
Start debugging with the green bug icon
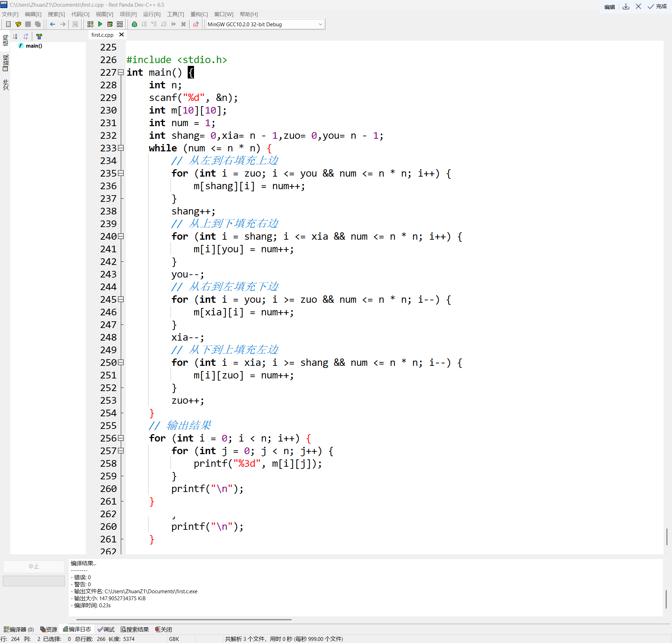[134, 24]
